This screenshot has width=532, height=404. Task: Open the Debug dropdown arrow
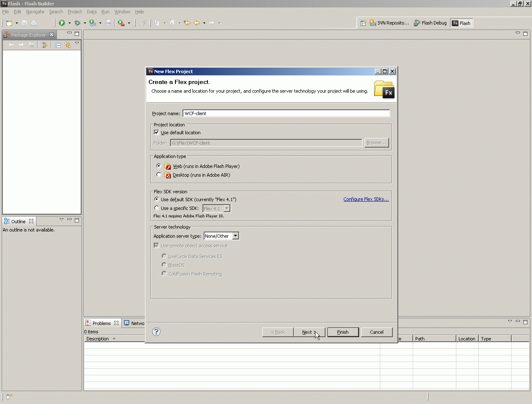[x=85, y=23]
